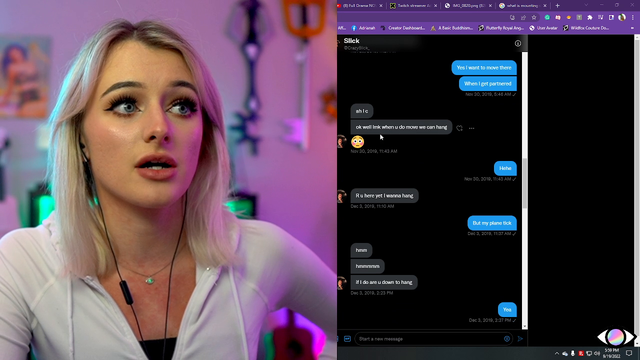Viewport: 640px width, 360px height.
Task: Click the 'R u here yet I wanna hang' message
Action: [x=384, y=196]
